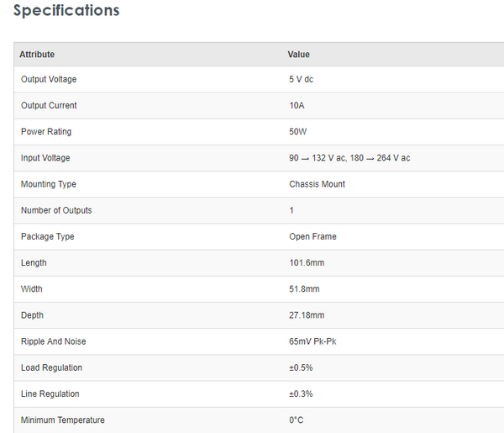The height and width of the screenshot is (433, 504).
Task: Select the 51.8mm width value
Action: (x=304, y=288)
